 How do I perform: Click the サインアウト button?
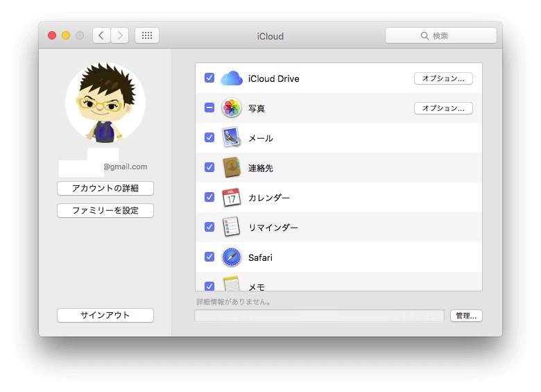(x=105, y=315)
